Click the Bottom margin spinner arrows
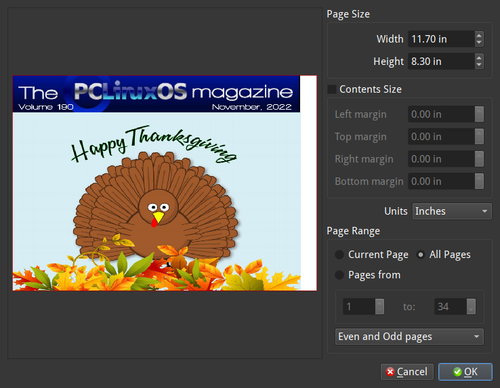500x388 pixels. click(x=479, y=181)
